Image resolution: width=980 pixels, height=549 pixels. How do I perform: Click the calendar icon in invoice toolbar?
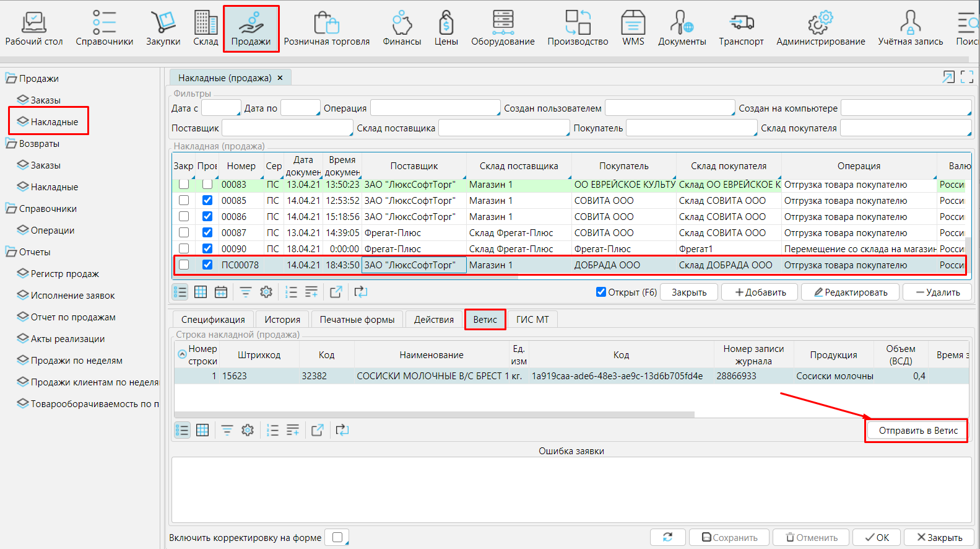[221, 292]
